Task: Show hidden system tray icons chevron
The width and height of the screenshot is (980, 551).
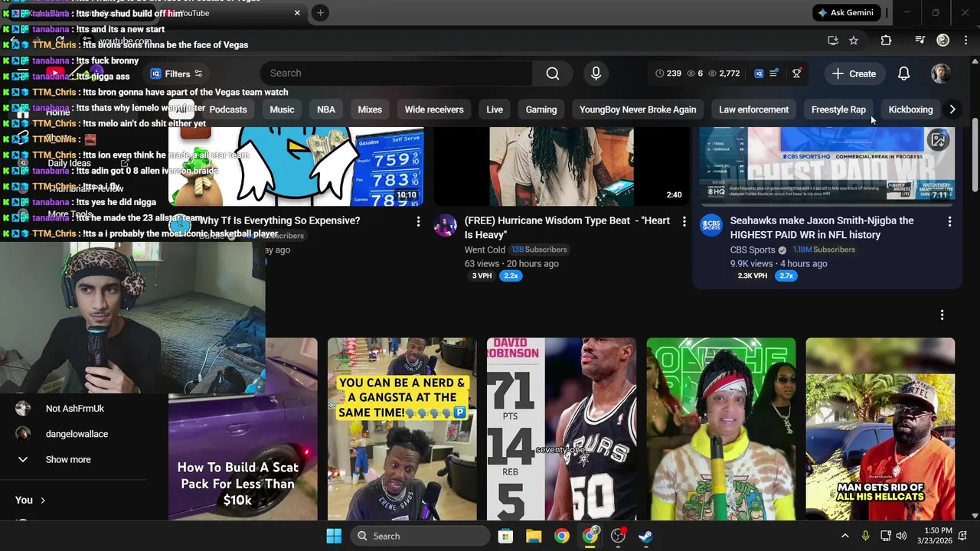Action: click(844, 536)
